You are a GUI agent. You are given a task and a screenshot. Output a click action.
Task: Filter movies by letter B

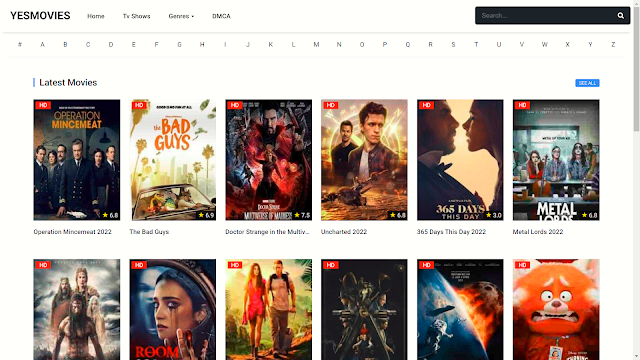tap(65, 44)
